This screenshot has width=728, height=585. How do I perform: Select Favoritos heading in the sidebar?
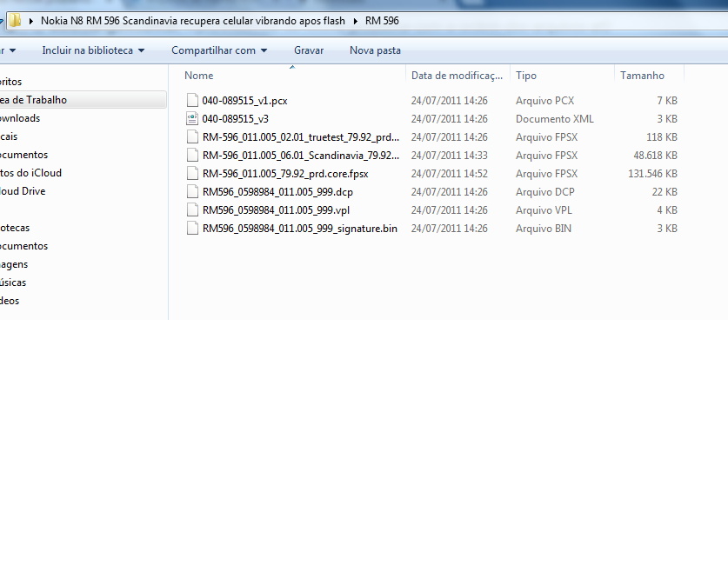(11, 82)
